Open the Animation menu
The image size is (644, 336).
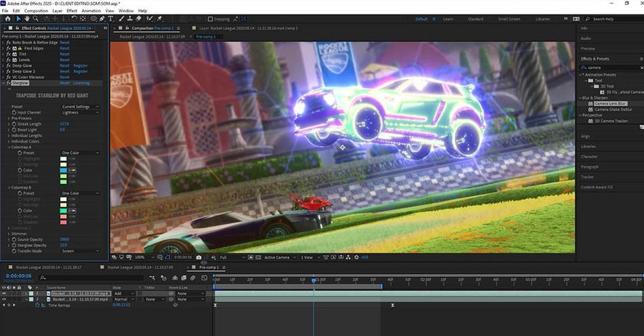pos(92,11)
